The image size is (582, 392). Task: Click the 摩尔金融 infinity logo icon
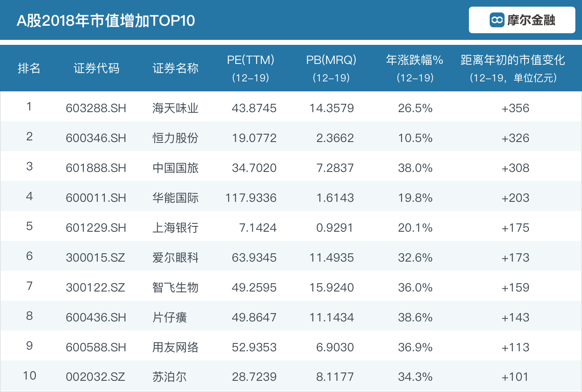coord(497,20)
